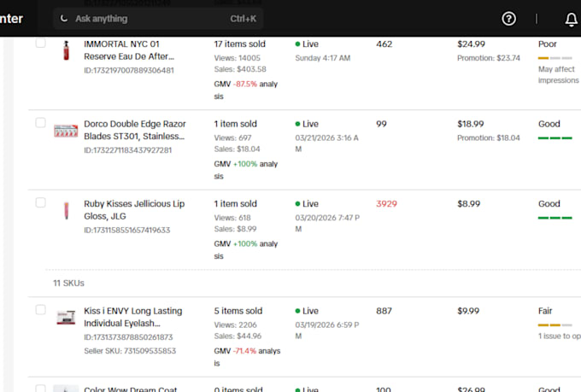Open Dorco GMV +100% analysis link
Image resolution: width=581 pixels, height=392 pixels.
(246, 170)
